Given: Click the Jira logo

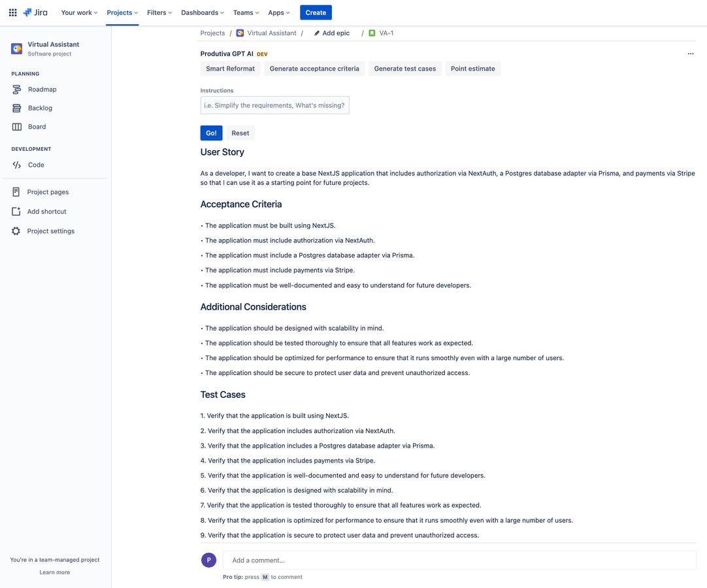Looking at the screenshot, I should click(35, 12).
